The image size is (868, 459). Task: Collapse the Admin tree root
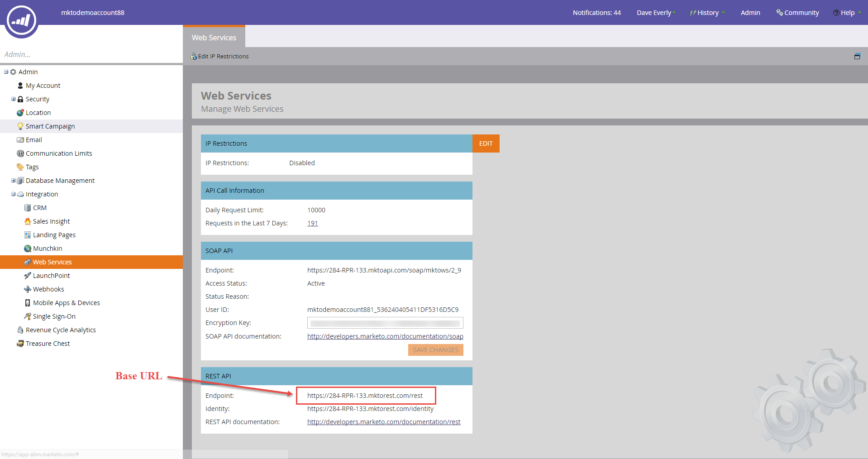pyautogui.click(x=6, y=72)
